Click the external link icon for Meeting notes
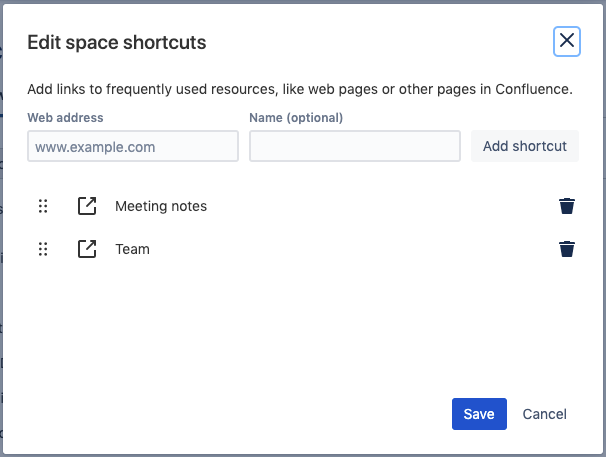 click(x=87, y=206)
